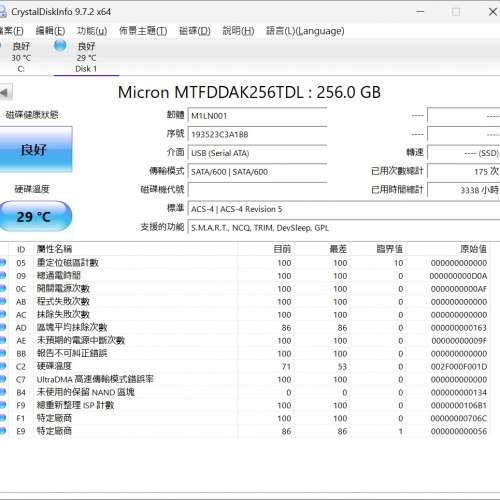The image size is (500, 500).
Task: Open the 功能(u) menu
Action: pyautogui.click(x=92, y=31)
